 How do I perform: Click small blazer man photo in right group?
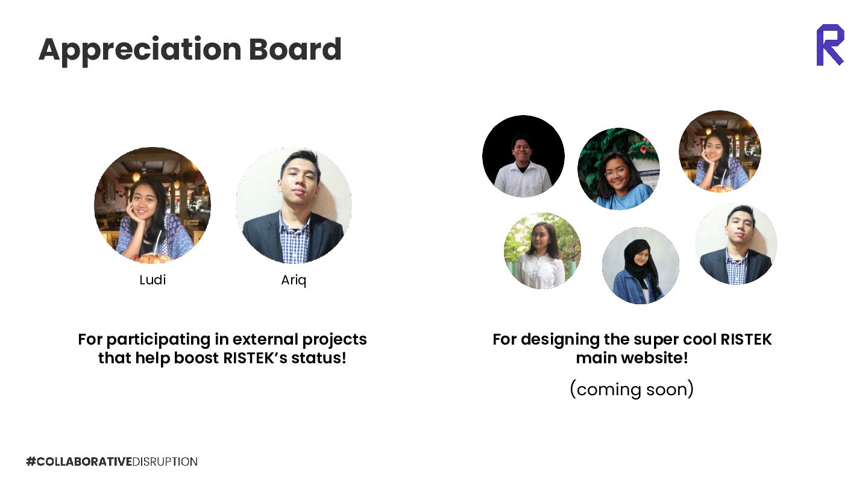(736, 244)
